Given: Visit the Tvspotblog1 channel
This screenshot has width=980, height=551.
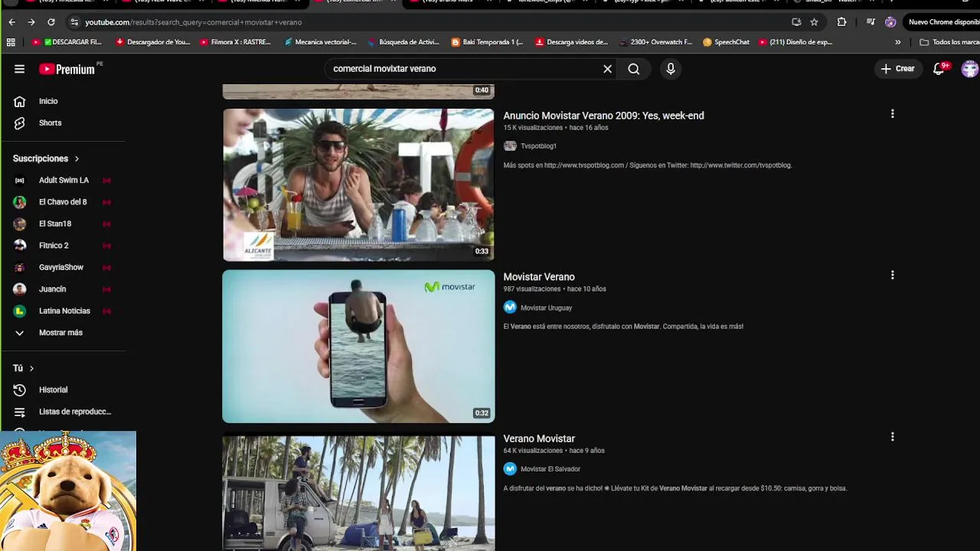Looking at the screenshot, I should pos(538,146).
